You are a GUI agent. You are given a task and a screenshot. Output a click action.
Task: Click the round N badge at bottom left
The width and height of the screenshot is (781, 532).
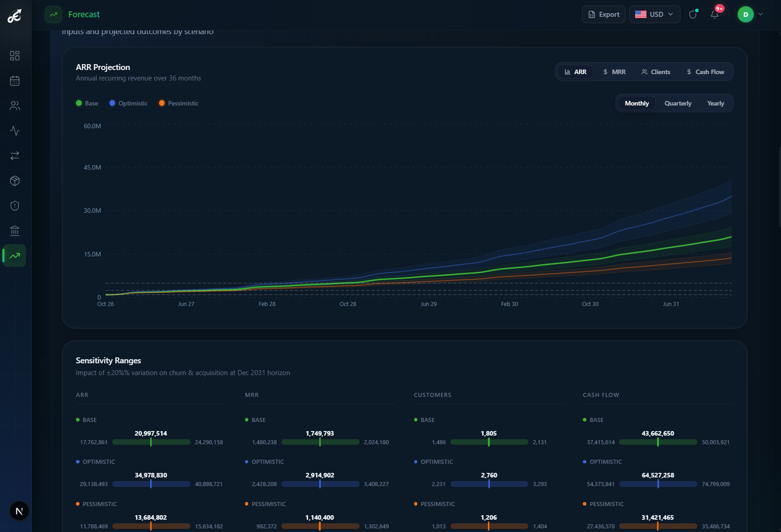[x=19, y=511]
